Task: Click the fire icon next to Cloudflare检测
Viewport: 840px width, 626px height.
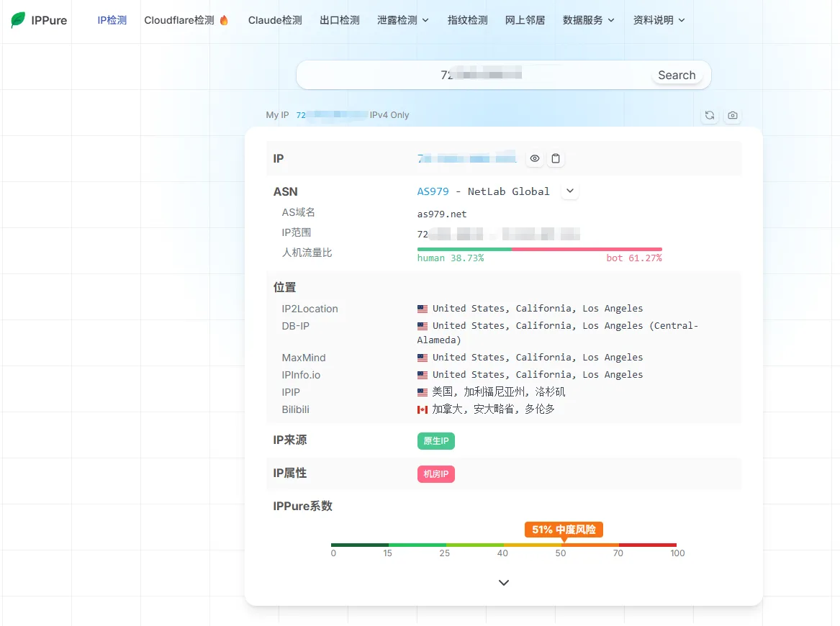Action: click(x=224, y=20)
